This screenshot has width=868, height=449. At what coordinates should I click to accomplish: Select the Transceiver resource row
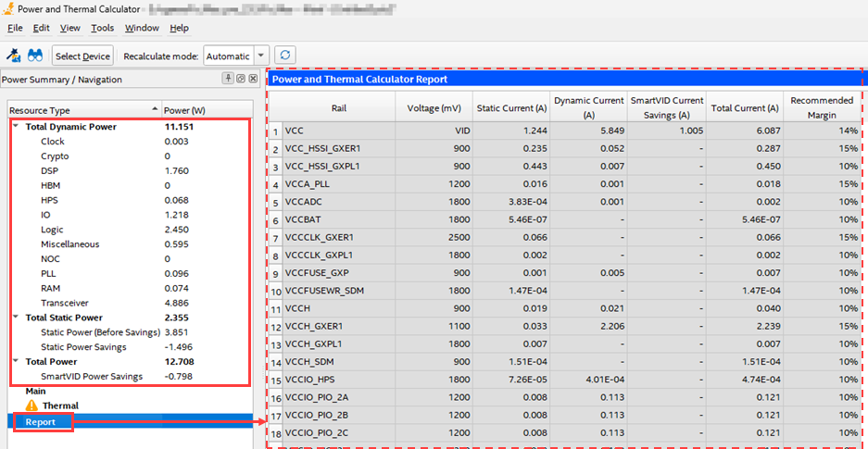click(132, 303)
